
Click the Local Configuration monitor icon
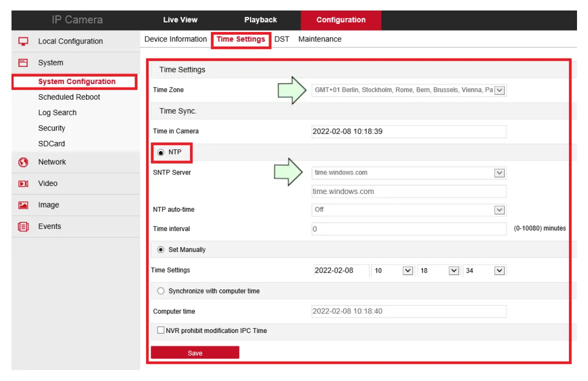coord(23,41)
